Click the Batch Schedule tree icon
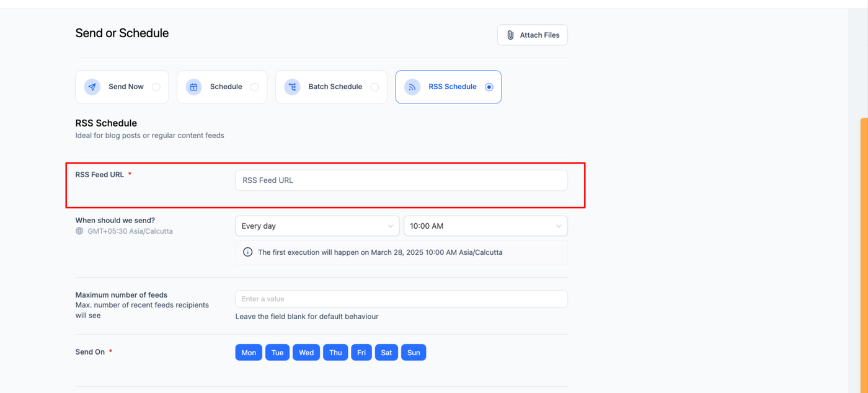The height and width of the screenshot is (393, 868). pos(292,87)
